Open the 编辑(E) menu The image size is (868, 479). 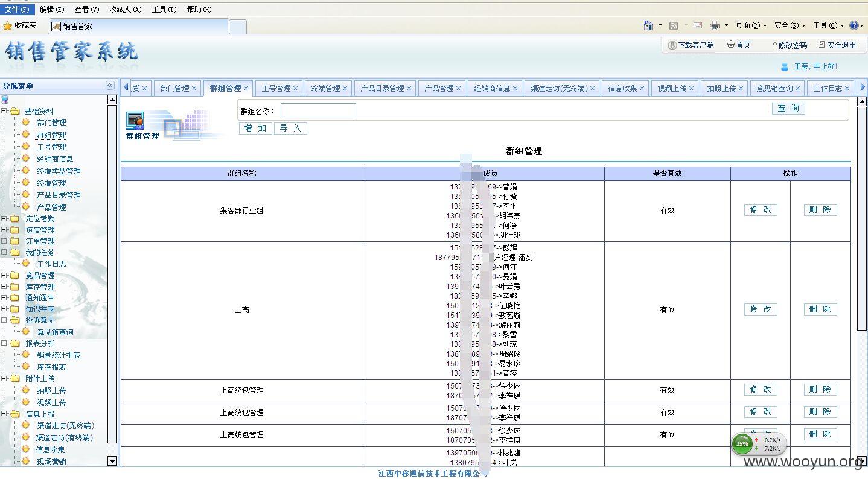[x=52, y=9]
